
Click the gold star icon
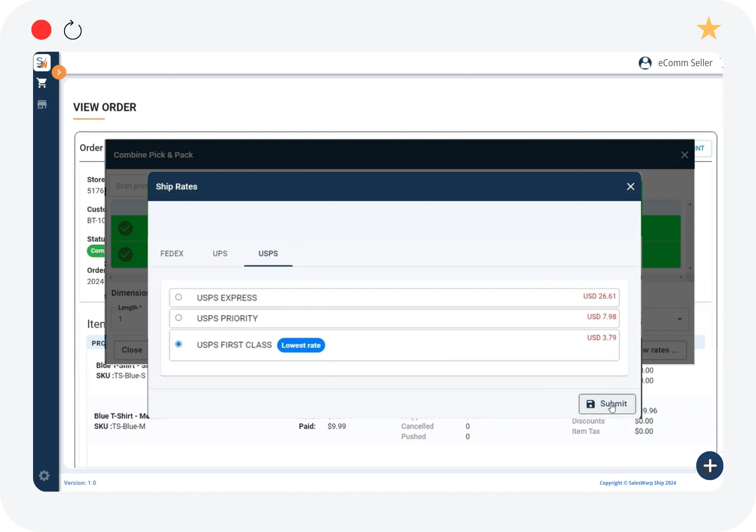coord(709,28)
